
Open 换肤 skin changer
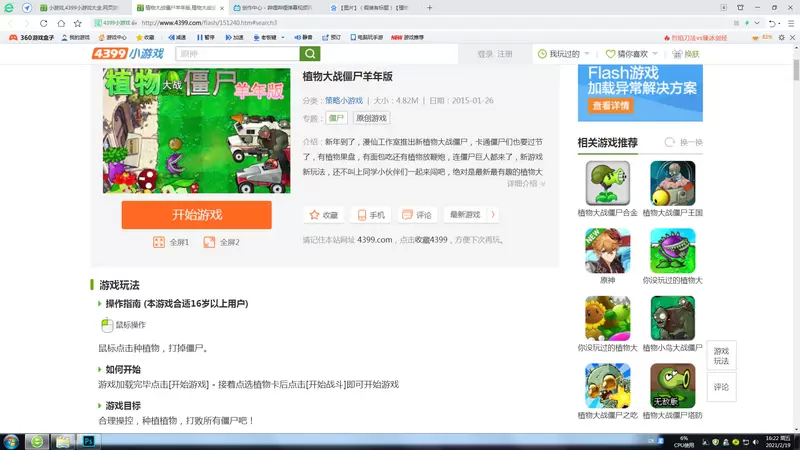(x=686, y=54)
